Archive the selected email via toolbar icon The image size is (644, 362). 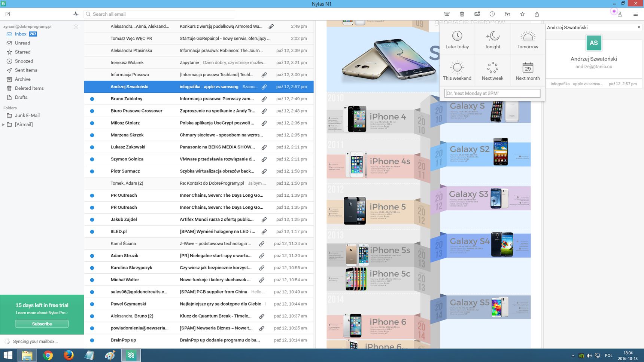coord(447,14)
